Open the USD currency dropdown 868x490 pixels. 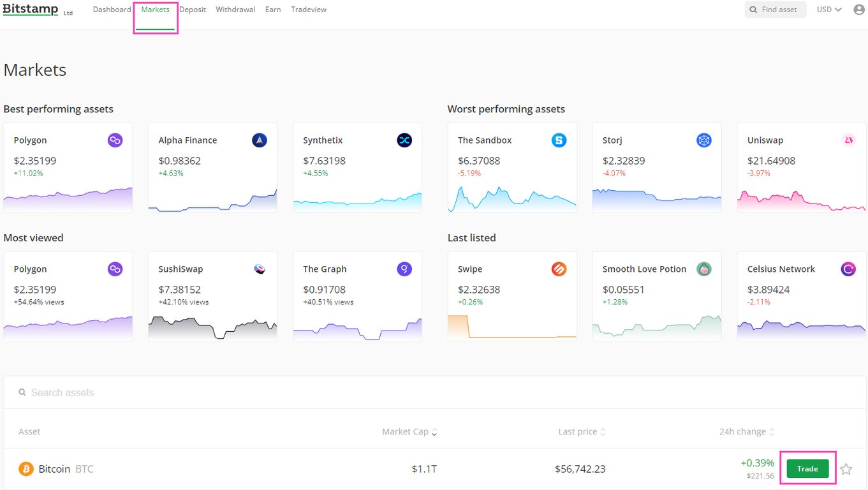829,10
